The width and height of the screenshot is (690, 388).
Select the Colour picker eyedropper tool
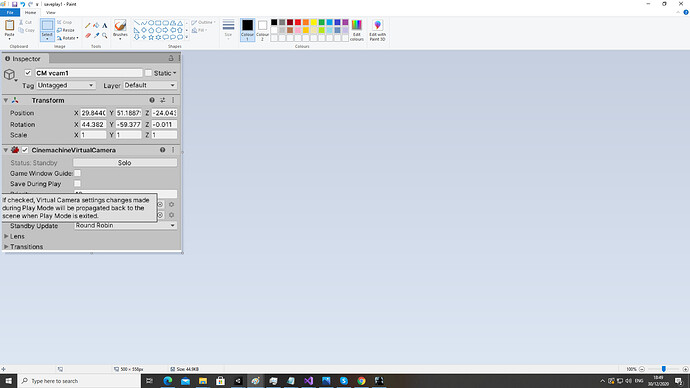(96, 35)
